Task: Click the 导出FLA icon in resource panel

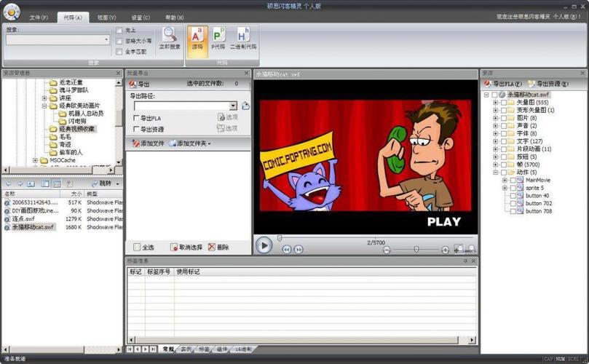Action: (x=487, y=84)
